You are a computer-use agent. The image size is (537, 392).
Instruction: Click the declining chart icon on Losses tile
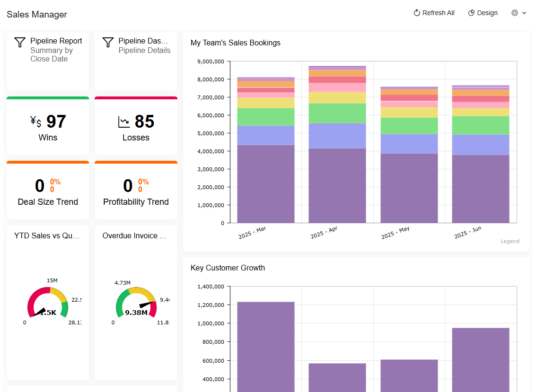pyautogui.click(x=123, y=122)
